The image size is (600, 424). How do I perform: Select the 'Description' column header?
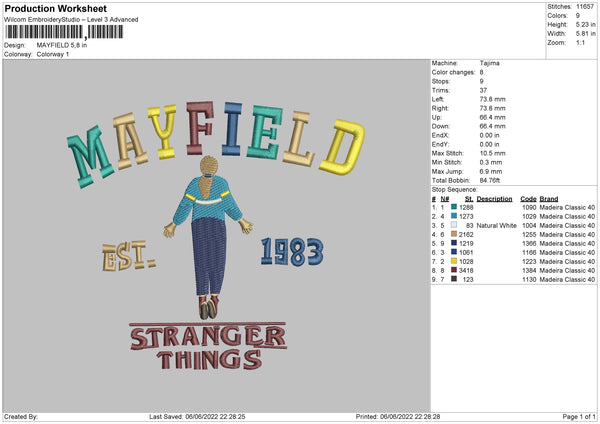(494, 199)
